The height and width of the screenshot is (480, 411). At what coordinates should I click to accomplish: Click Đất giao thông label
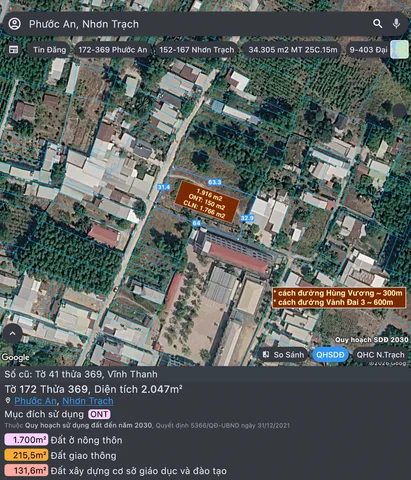(83, 455)
